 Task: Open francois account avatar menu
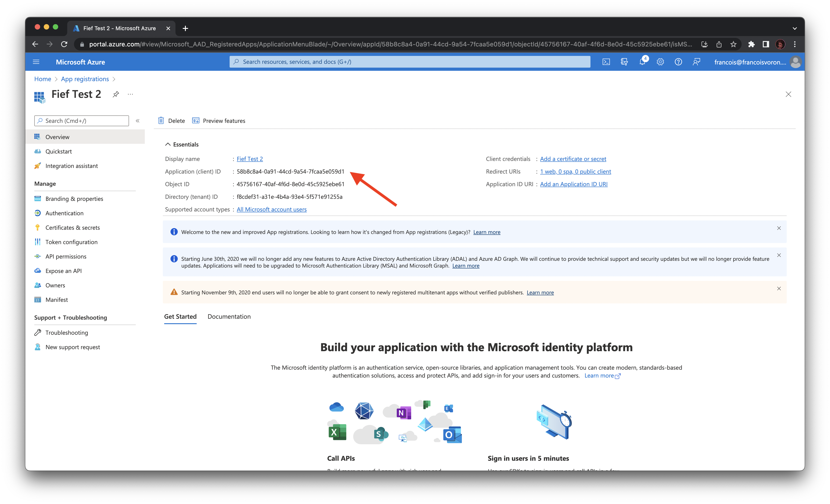pyautogui.click(x=795, y=62)
